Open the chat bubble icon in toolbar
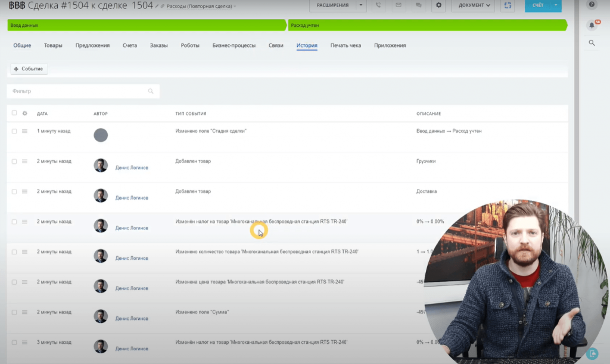 (x=419, y=5)
